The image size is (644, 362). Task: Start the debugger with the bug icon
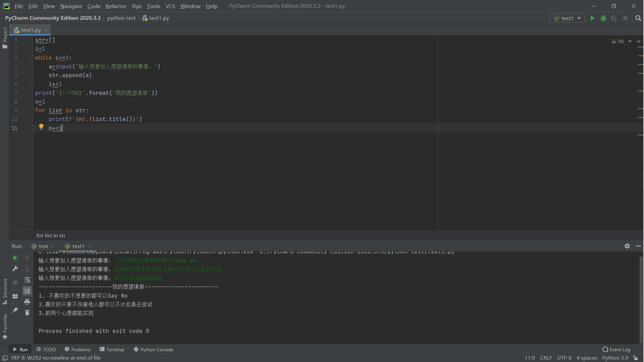[x=603, y=18]
